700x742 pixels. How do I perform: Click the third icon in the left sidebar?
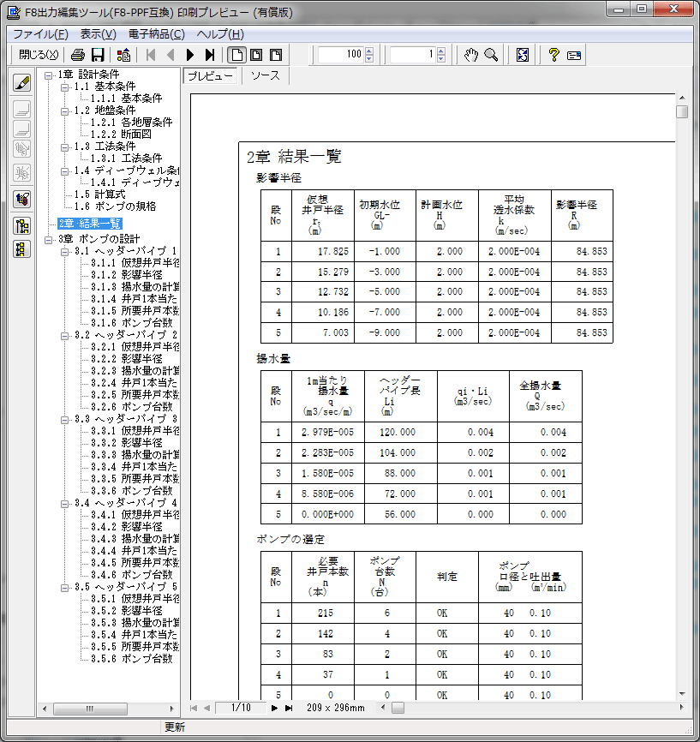tap(21, 129)
